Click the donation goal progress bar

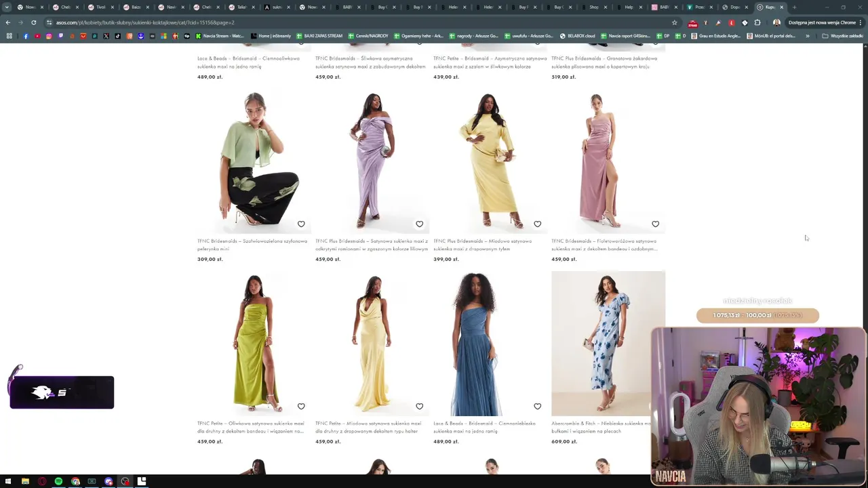coord(757,315)
